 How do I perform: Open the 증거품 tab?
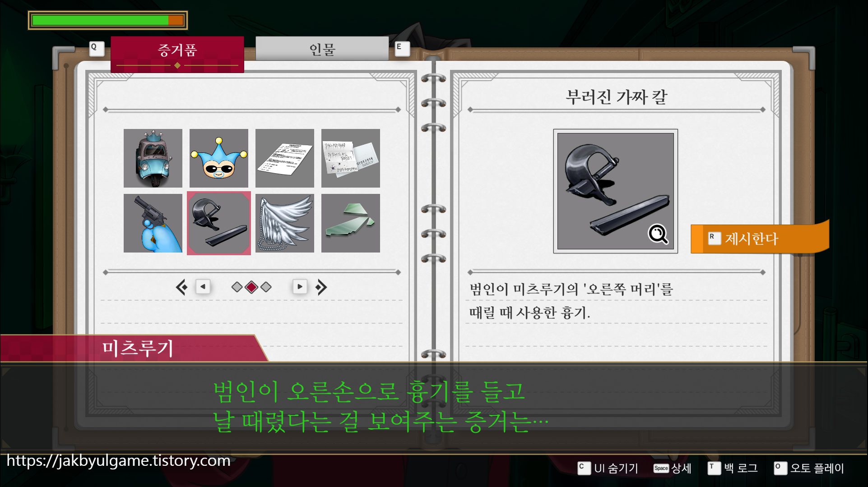click(x=177, y=51)
